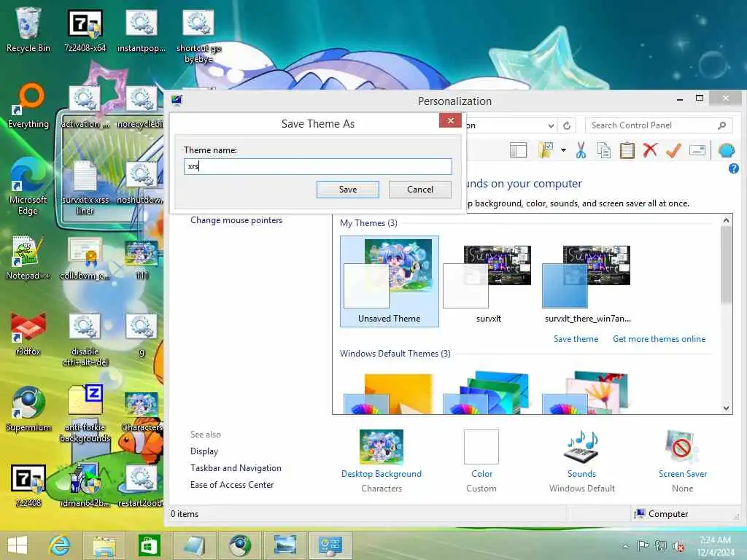The height and width of the screenshot is (560, 747).
Task: Open Taskbar and Navigation link
Action: (x=236, y=468)
